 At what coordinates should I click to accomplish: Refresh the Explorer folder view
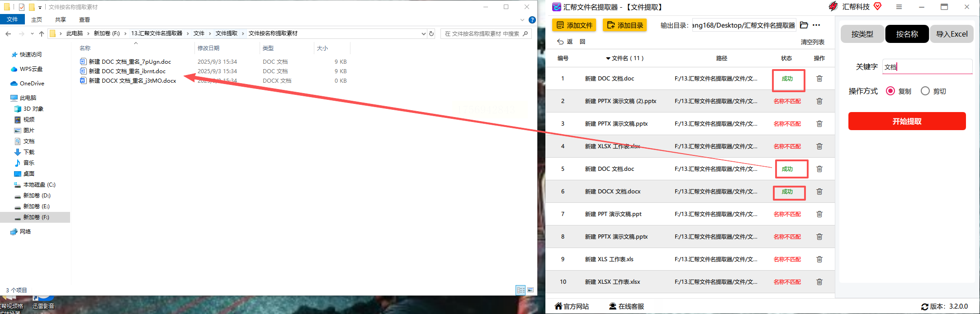coord(431,33)
